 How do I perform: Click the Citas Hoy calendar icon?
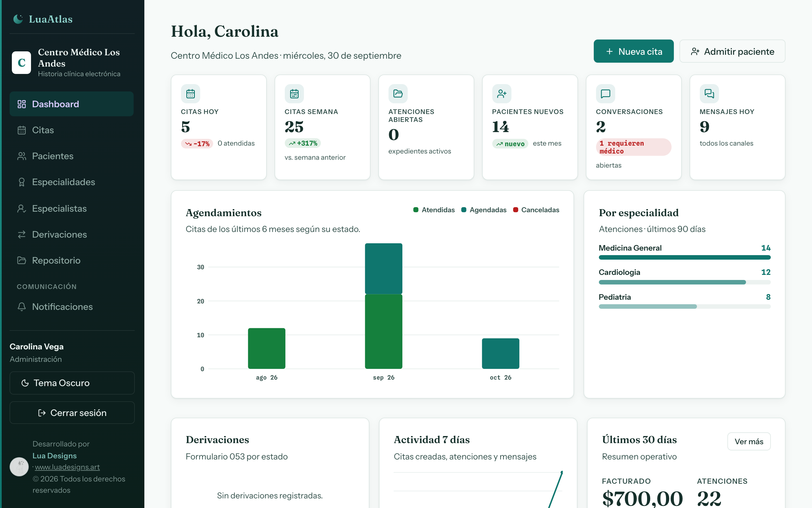click(191, 94)
